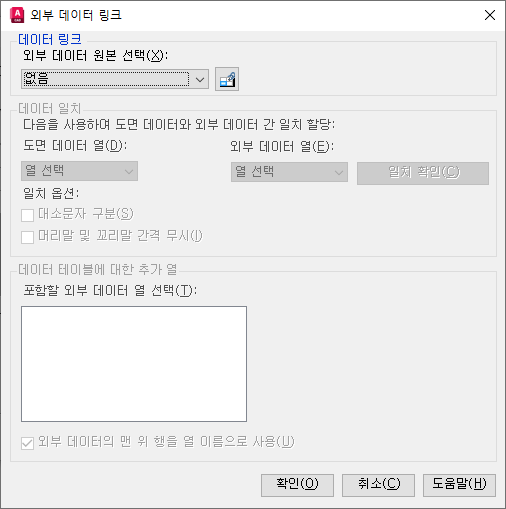Expand the 없음 data source dropdown arrow
This screenshot has width=506, height=509.
(x=200, y=79)
